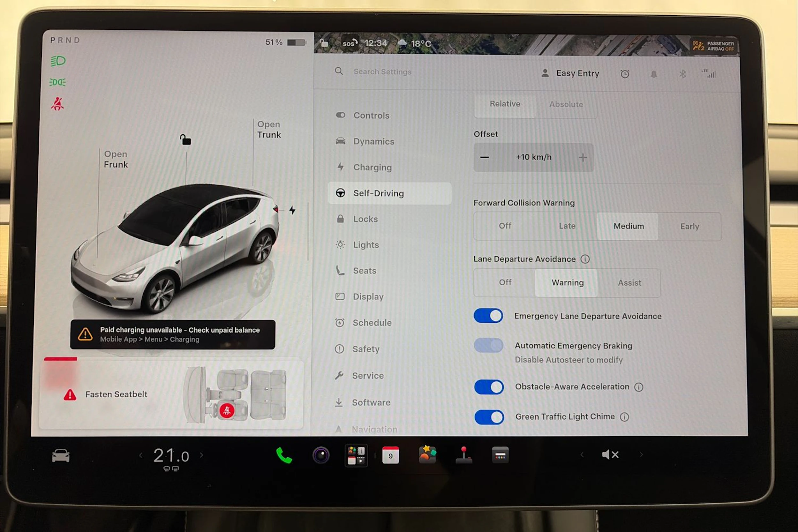Open the card-style app in dock
Viewport: 798px width, 532px height.
tap(500, 455)
